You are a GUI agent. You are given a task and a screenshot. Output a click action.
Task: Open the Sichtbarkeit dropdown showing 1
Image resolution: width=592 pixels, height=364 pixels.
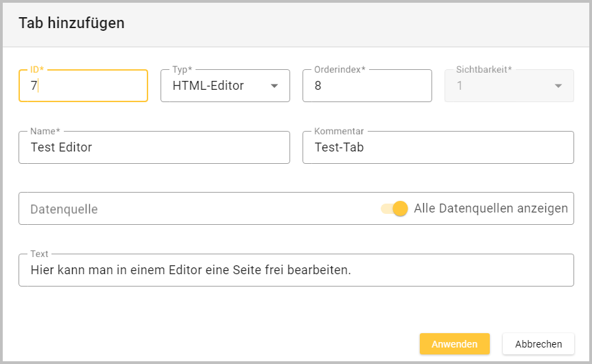(501, 86)
